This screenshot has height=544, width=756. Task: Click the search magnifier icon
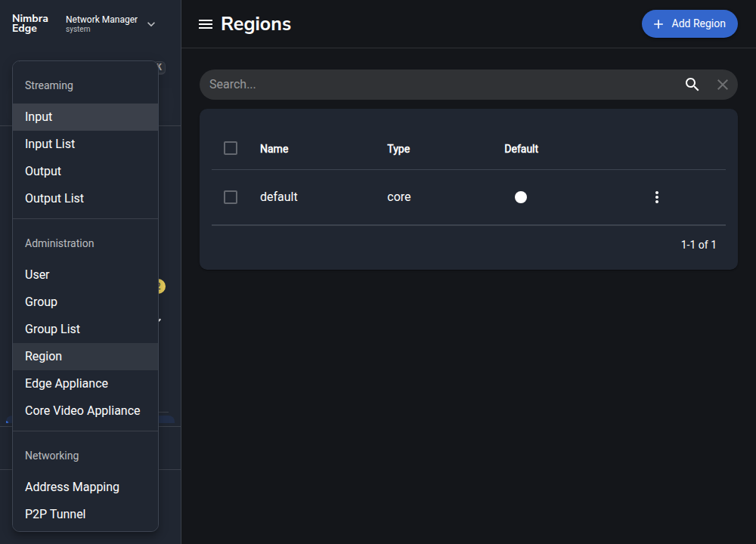692,85
